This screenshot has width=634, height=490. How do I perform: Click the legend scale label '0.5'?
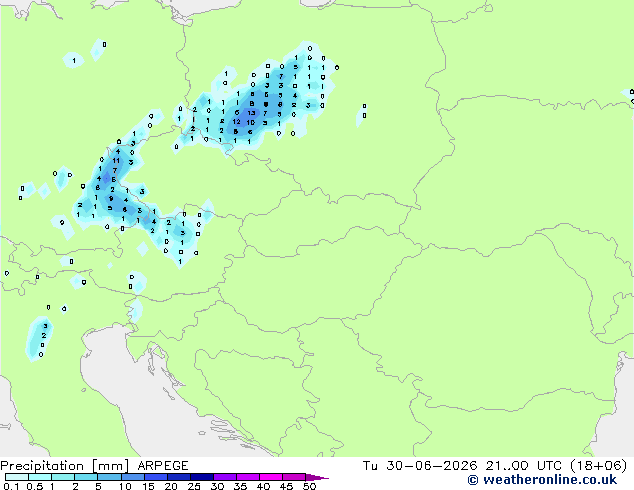pos(35,486)
